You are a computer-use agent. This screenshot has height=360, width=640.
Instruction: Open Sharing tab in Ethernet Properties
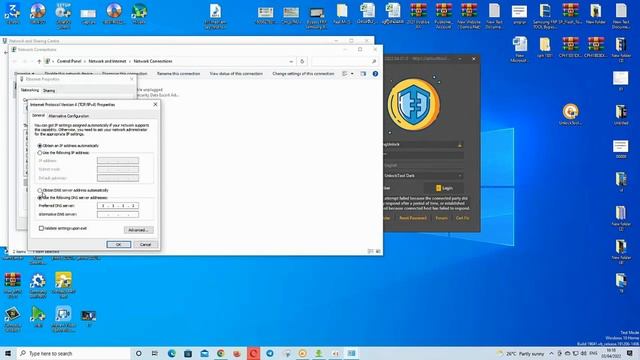[49, 91]
